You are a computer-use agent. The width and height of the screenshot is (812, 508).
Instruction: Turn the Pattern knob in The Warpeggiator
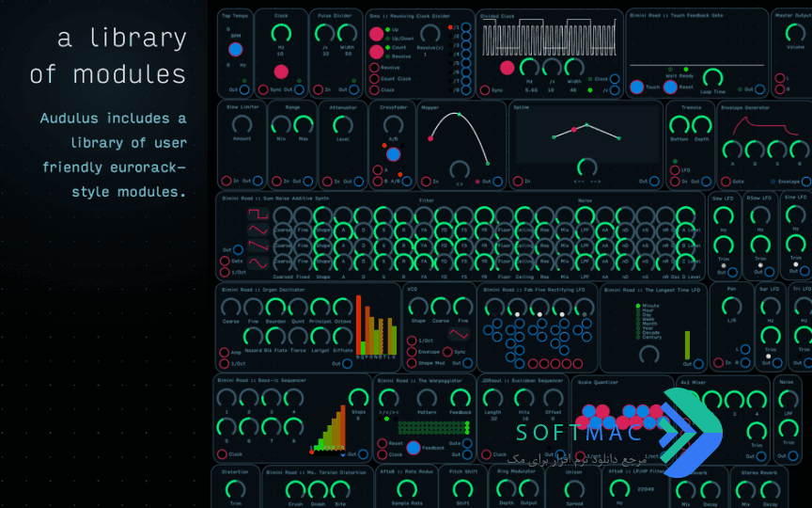pos(427,398)
